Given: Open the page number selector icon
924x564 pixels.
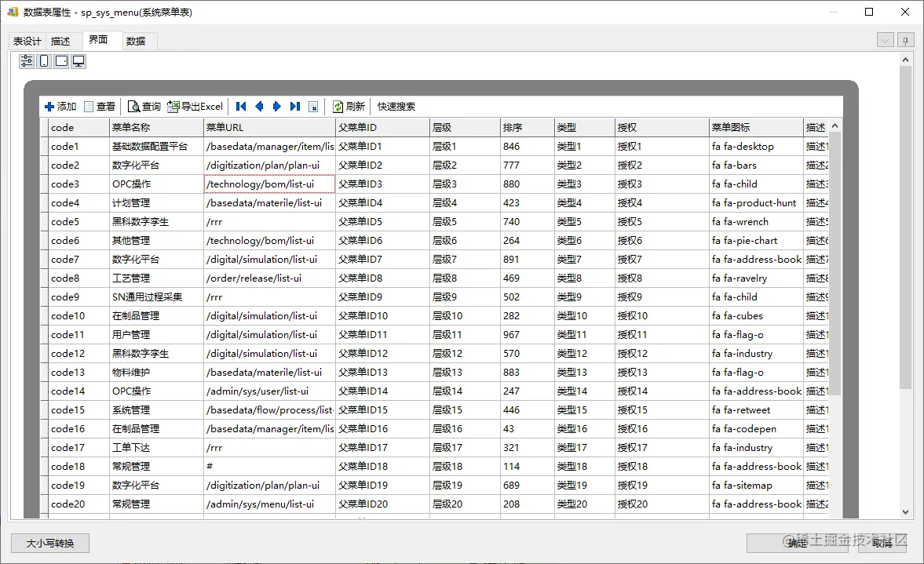Looking at the screenshot, I should pyautogui.click(x=313, y=107).
